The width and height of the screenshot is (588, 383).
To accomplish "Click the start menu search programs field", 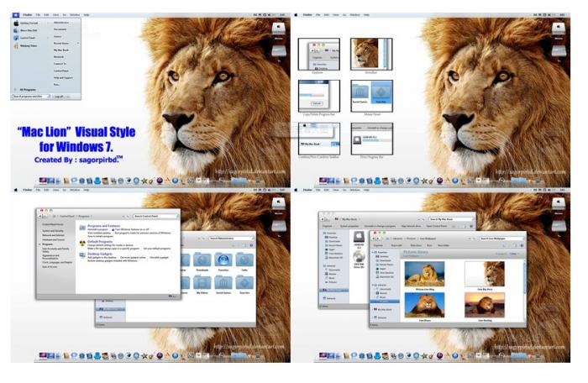I will point(31,97).
